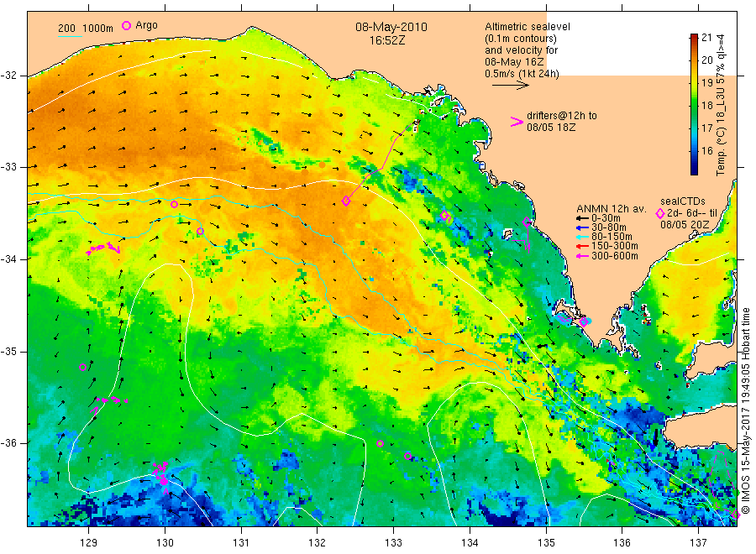Click the '(0.1m contours)' text

pyautogui.click(x=521, y=39)
